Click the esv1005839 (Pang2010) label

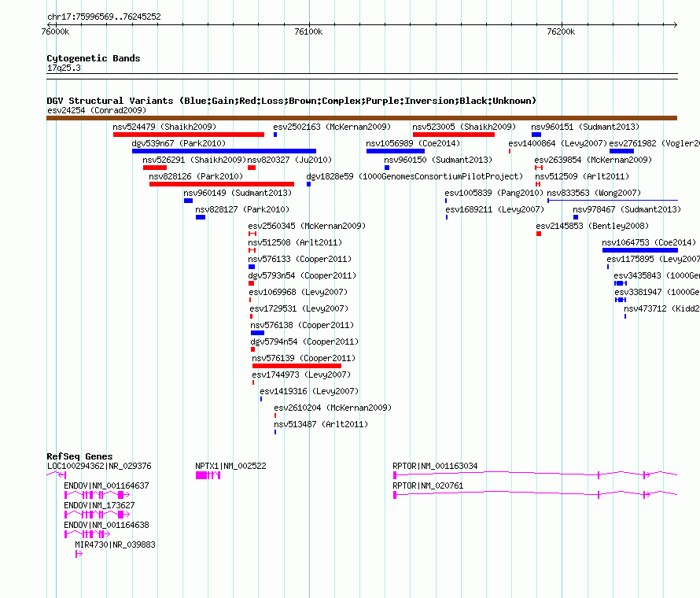click(494, 193)
